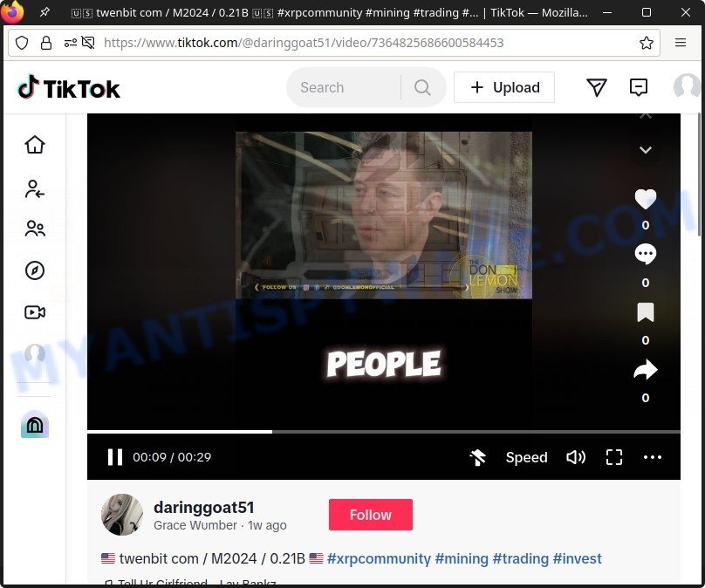Click the Upload button
Viewport: 705px width, 588px height.
point(504,87)
